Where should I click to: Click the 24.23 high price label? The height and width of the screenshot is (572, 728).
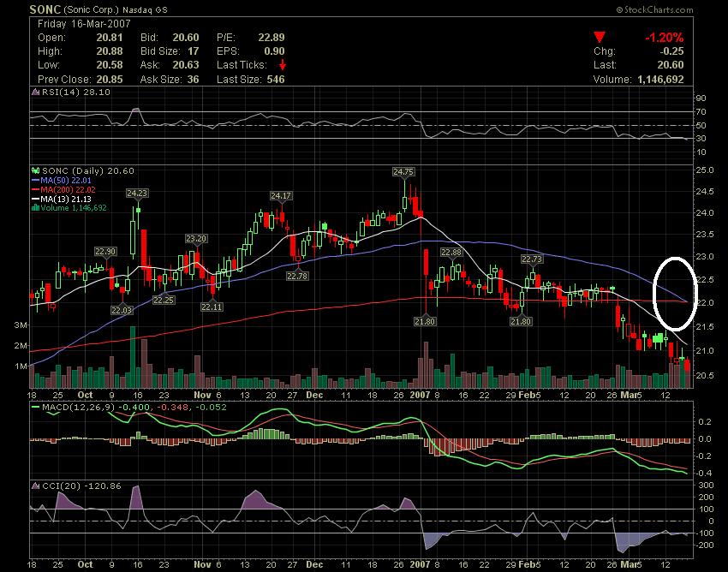point(137,194)
